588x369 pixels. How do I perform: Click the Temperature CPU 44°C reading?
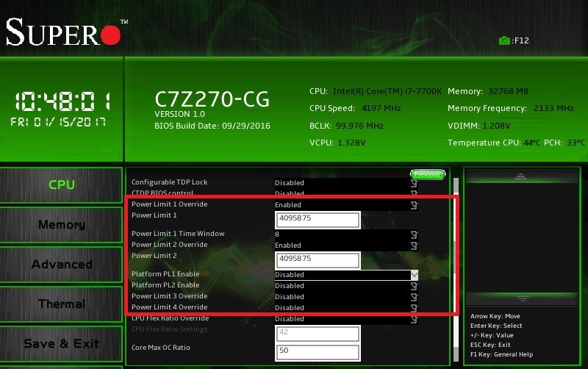tap(494, 143)
